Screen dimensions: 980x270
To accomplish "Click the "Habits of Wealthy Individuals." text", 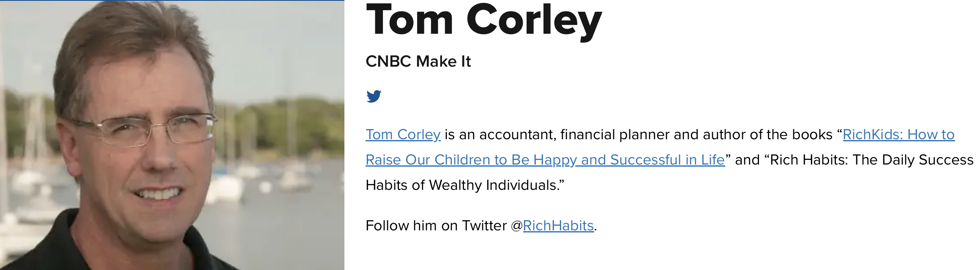I will [x=465, y=185].
